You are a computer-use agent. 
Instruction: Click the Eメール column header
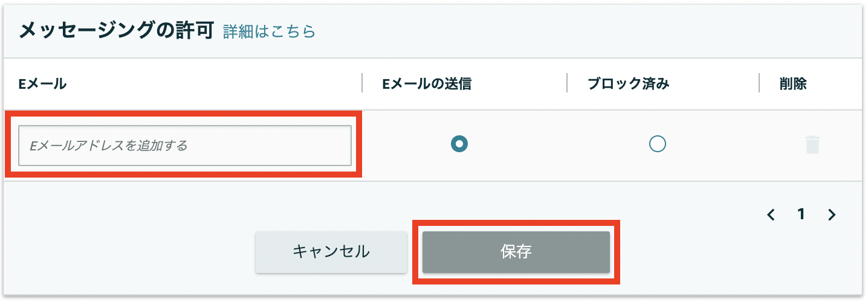42,84
